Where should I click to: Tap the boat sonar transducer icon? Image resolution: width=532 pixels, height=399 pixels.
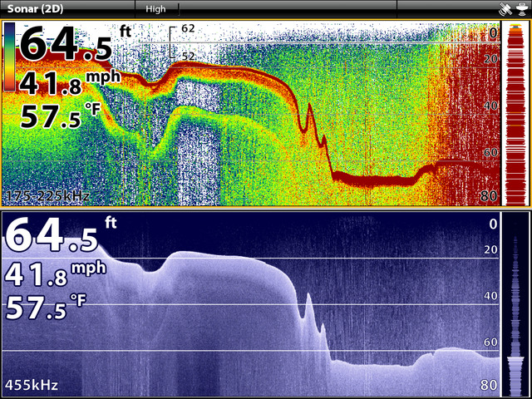[522, 9]
